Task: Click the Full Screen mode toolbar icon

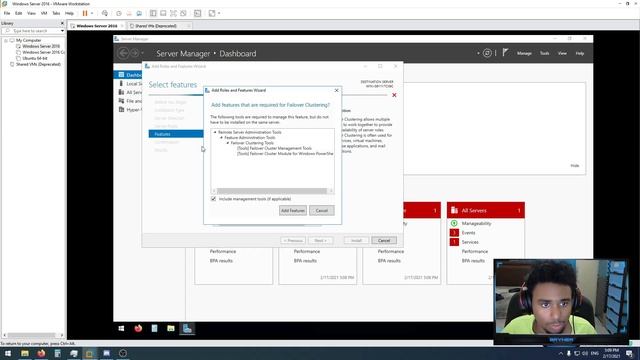Action: (x=173, y=13)
